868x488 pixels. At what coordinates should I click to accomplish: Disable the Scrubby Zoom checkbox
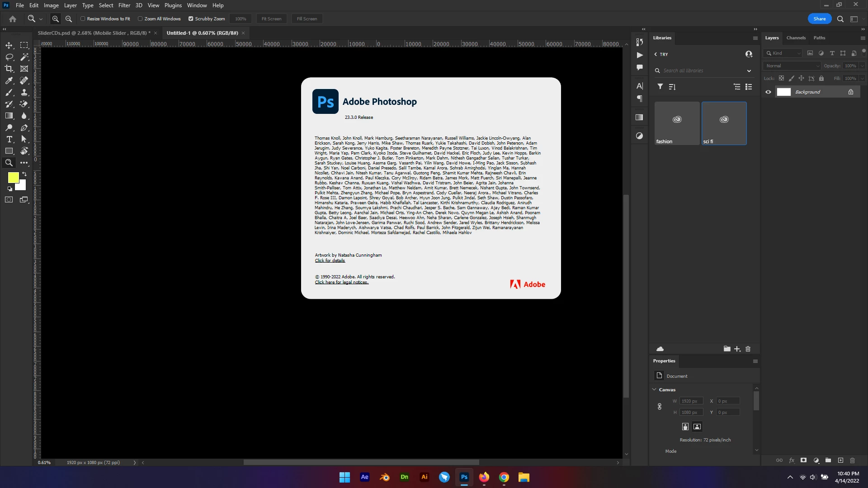pyautogui.click(x=191, y=19)
